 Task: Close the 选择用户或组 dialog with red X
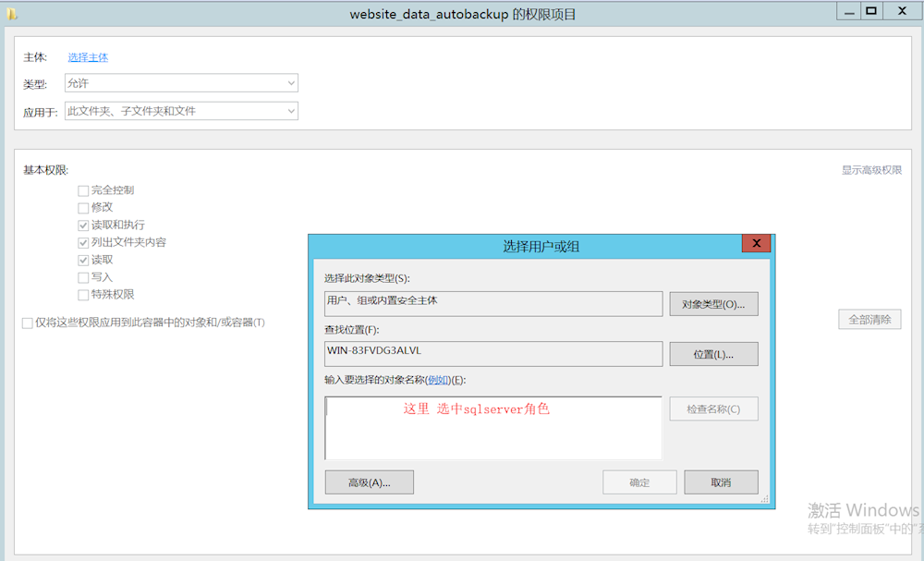(756, 243)
